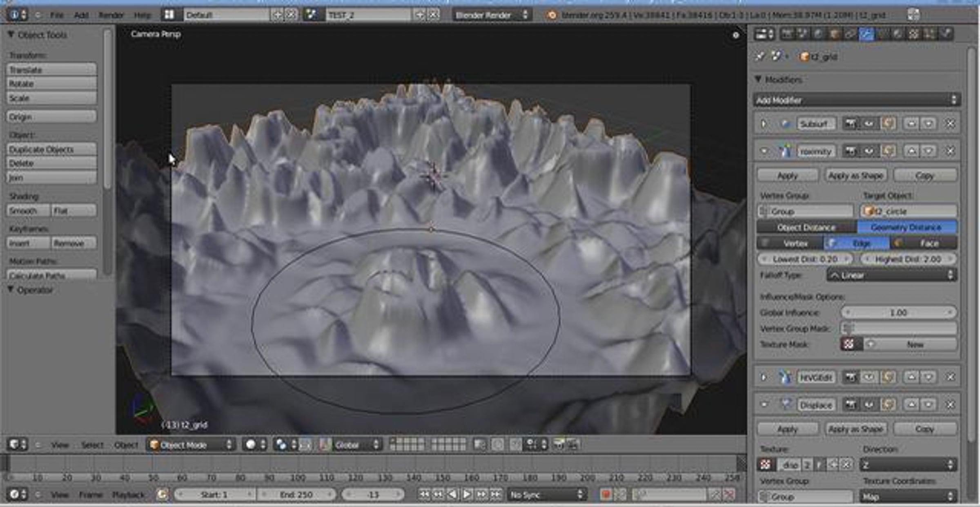This screenshot has width=980, height=507.
Task: Open the Render menu
Action: 111,15
